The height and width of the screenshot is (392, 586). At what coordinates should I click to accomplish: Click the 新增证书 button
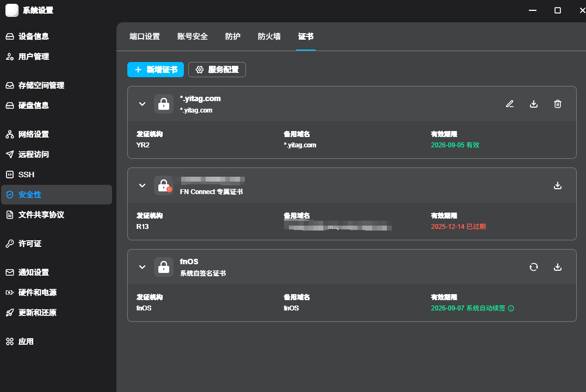156,70
